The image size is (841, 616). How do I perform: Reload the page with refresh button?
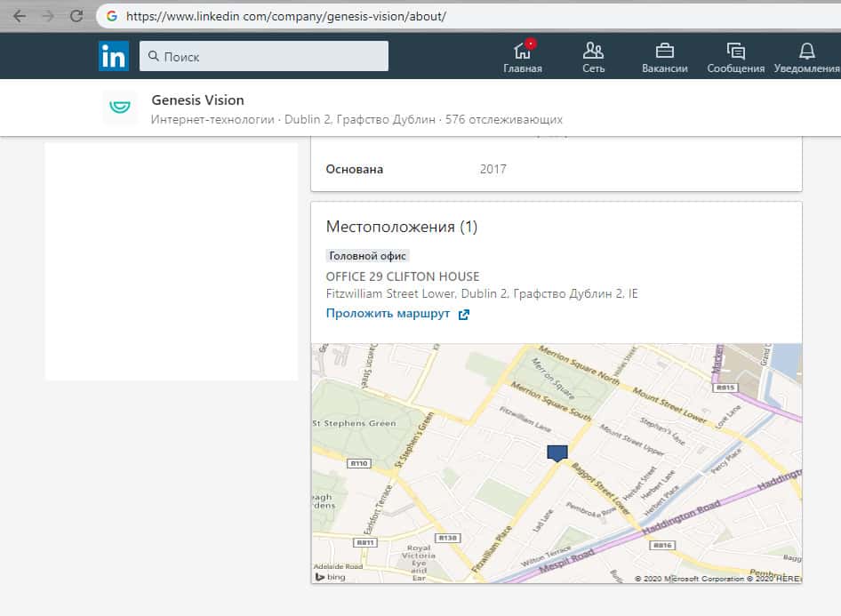76,16
